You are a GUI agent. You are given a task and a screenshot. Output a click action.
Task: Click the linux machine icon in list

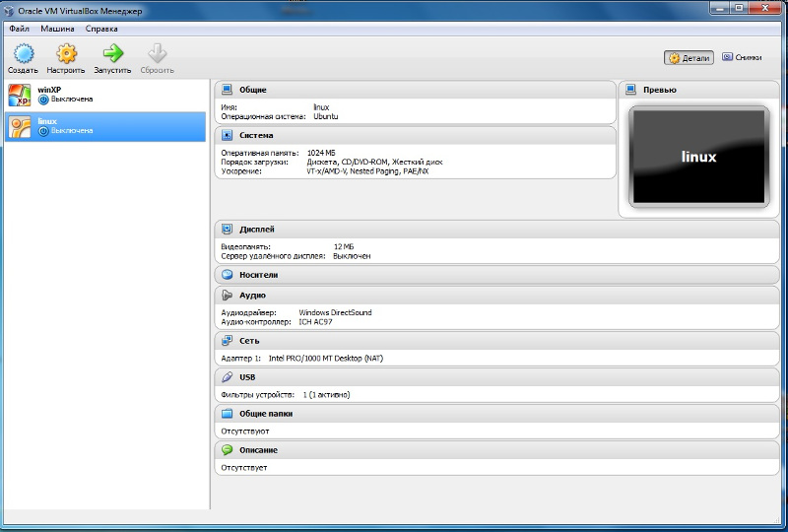coord(19,127)
